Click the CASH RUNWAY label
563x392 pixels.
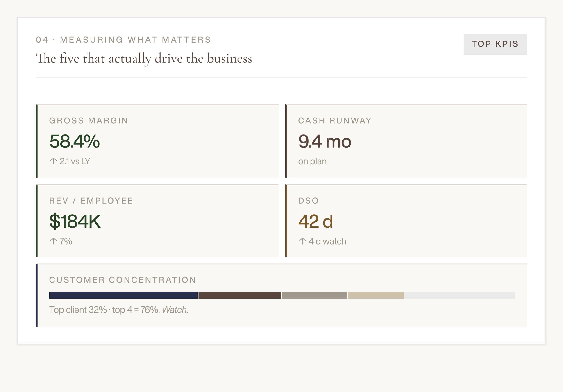point(335,121)
